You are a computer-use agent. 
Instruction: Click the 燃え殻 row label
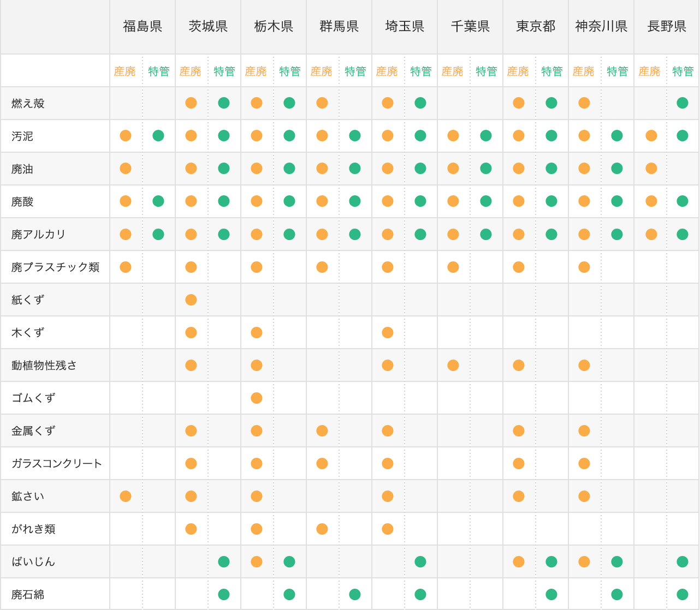(28, 103)
